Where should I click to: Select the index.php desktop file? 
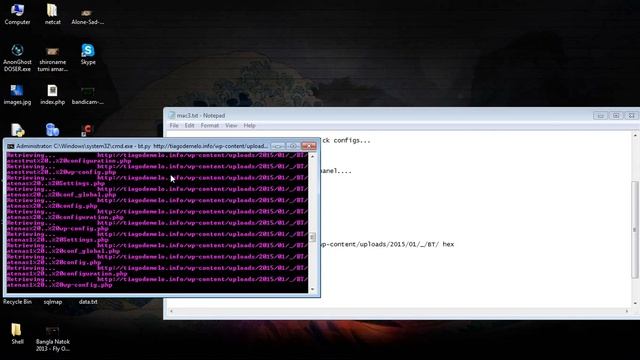[52, 95]
